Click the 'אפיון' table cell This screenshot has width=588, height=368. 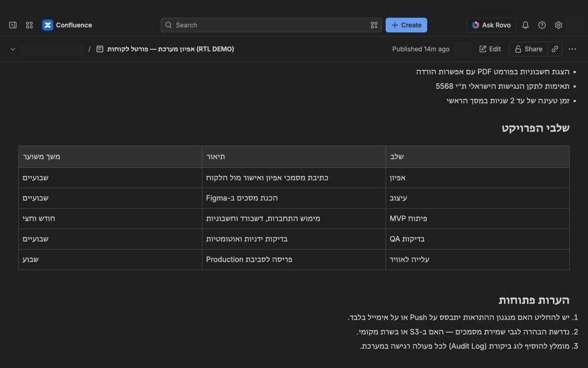(477, 178)
